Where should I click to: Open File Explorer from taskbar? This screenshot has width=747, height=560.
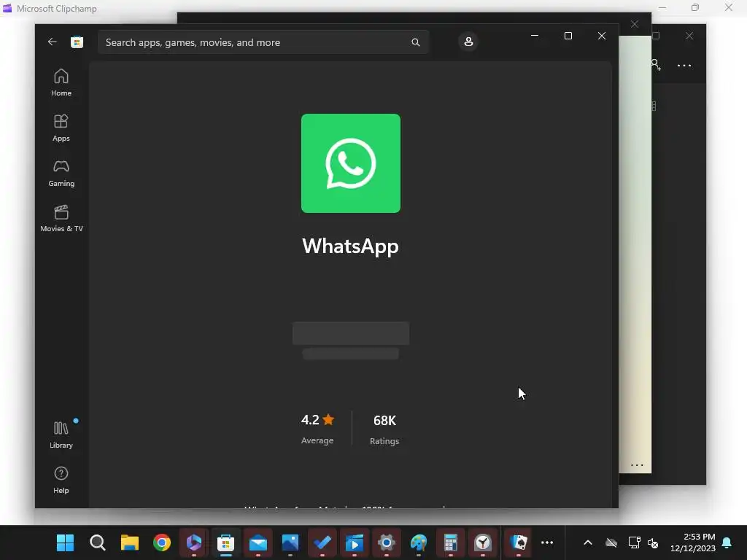click(x=130, y=542)
